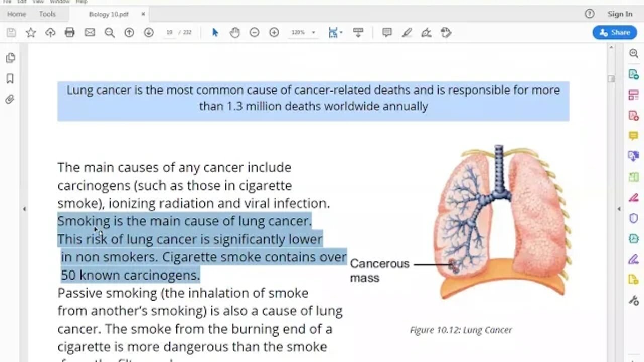Open the Help question mark icon
Viewport: 644px width, 362px height.
tap(590, 14)
